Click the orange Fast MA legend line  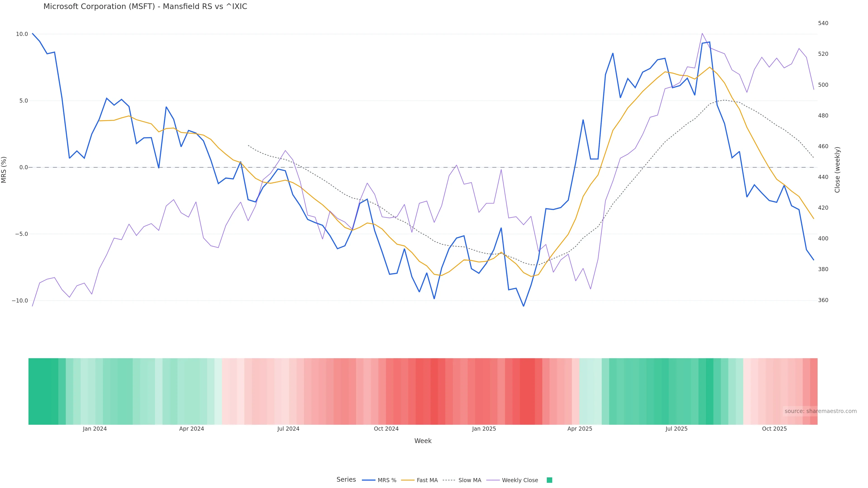408,480
